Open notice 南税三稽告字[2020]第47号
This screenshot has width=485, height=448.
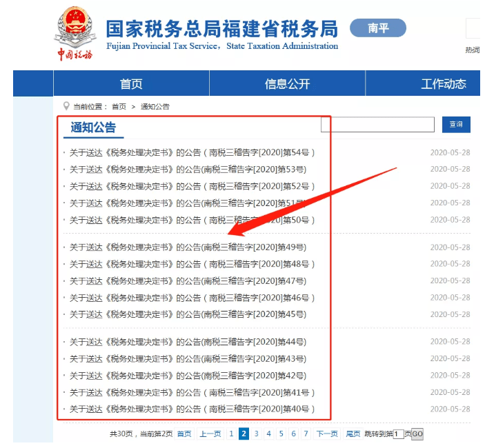pyautogui.click(x=188, y=281)
